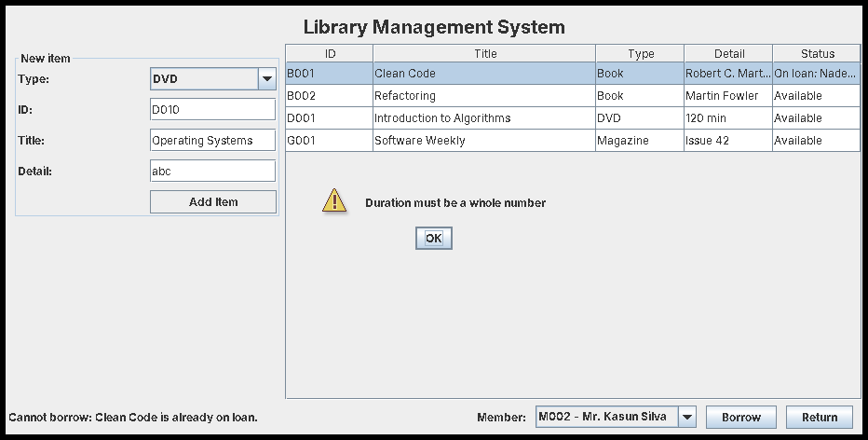Image resolution: width=868 pixels, height=440 pixels.
Task: Click the Issue 42 detail cell
Action: pyautogui.click(x=728, y=140)
